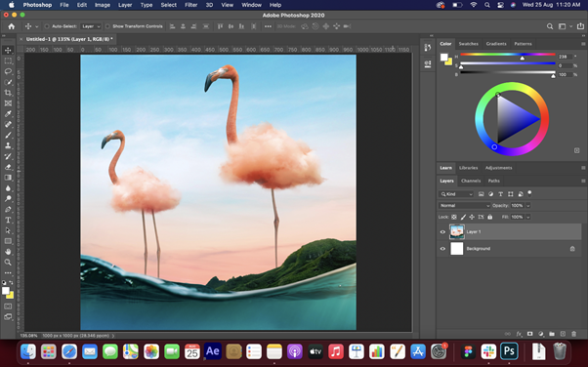588x367 pixels.
Task: Expand the layer Opacity dropdown arrow
Action: coord(528,205)
